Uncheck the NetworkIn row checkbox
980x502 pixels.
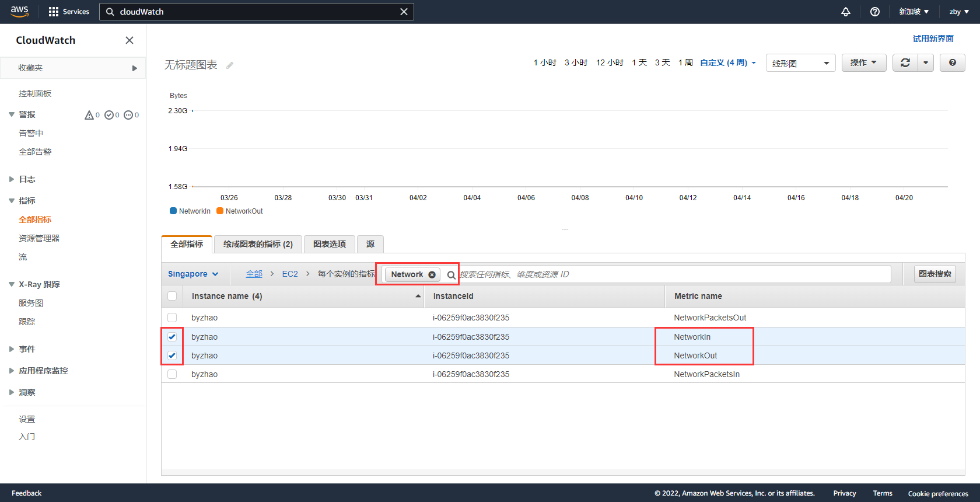(x=172, y=337)
